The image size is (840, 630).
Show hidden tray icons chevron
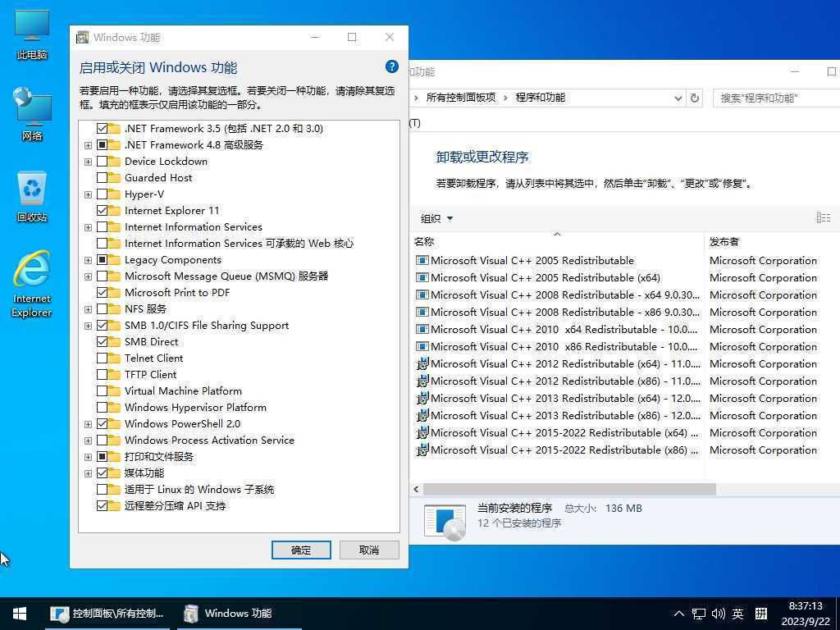point(678,614)
